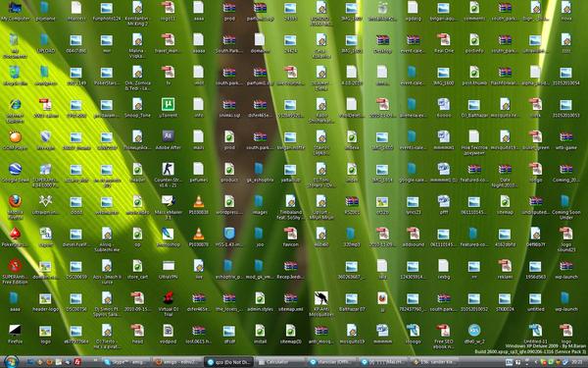The height and width of the screenshot is (368, 588).
Task: Switch to the Skype taskbar window
Action: coord(126,362)
